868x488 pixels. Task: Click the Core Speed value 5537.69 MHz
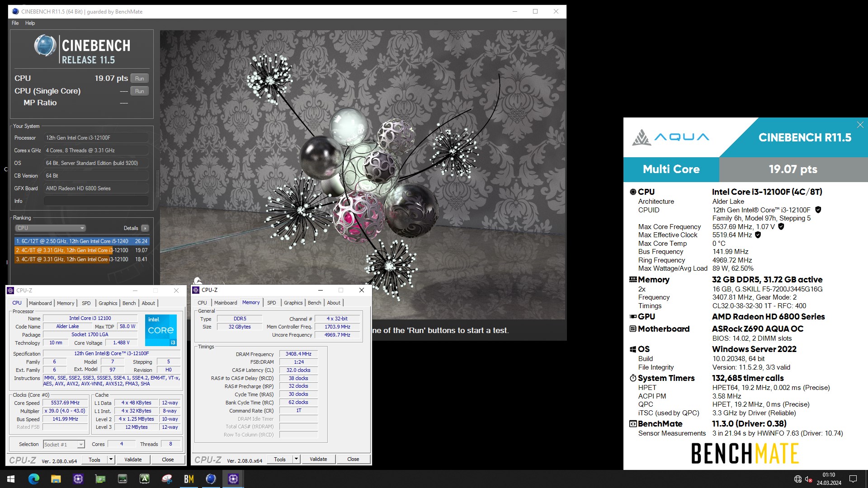[65, 403]
